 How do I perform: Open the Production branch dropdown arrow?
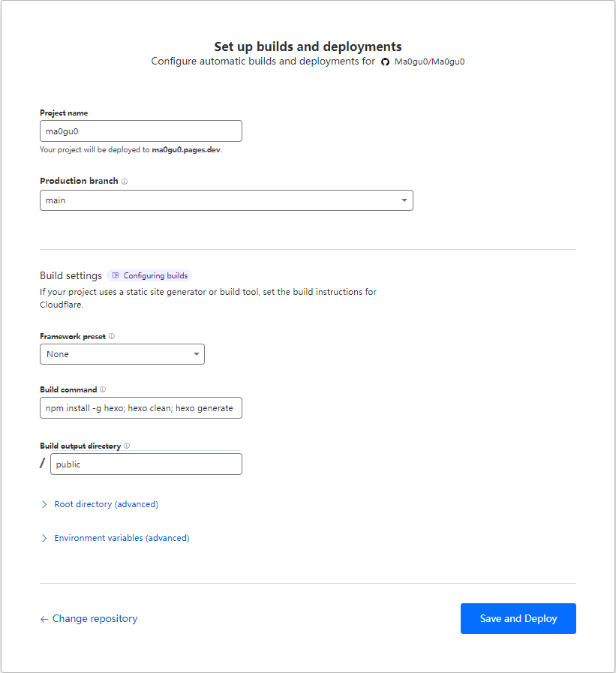(x=404, y=200)
